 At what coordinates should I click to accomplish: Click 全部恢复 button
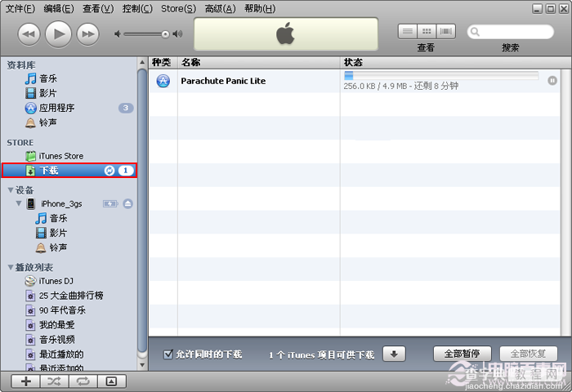tap(528, 354)
